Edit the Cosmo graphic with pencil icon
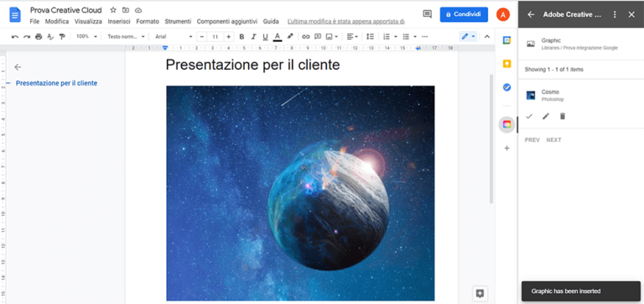Viewport: 644px width, 304px height. tap(546, 117)
